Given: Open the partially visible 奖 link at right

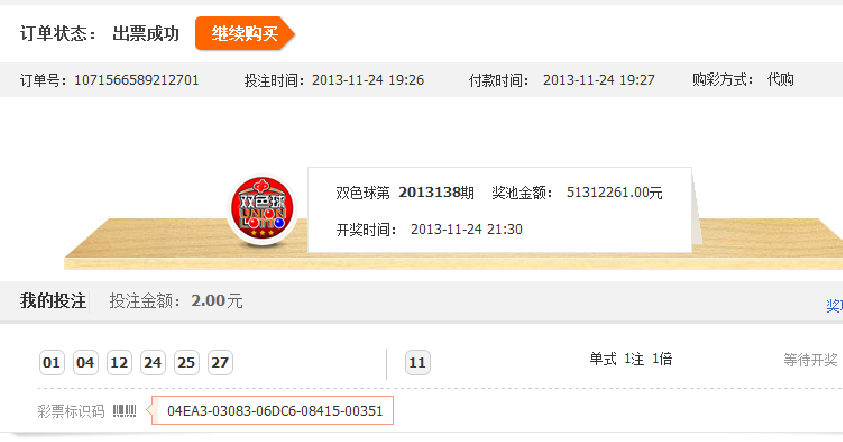Looking at the screenshot, I should [834, 305].
